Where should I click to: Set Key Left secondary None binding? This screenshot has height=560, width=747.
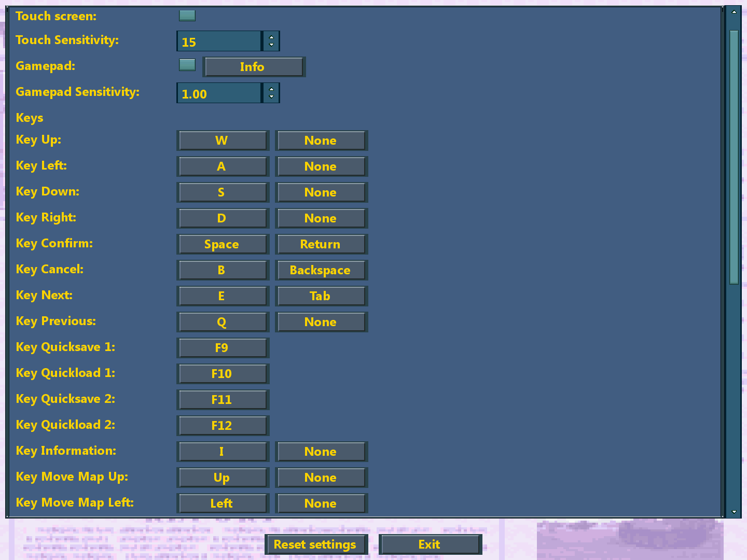point(322,166)
